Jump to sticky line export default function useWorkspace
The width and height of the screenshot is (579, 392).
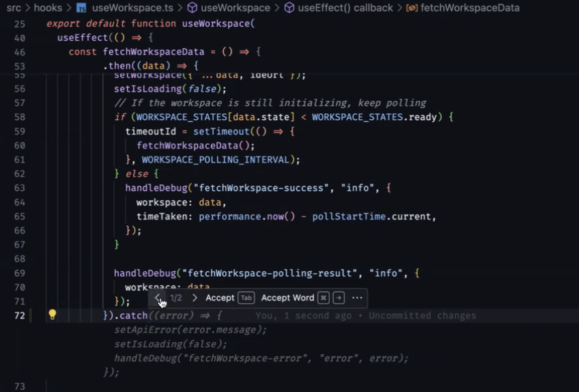(151, 24)
